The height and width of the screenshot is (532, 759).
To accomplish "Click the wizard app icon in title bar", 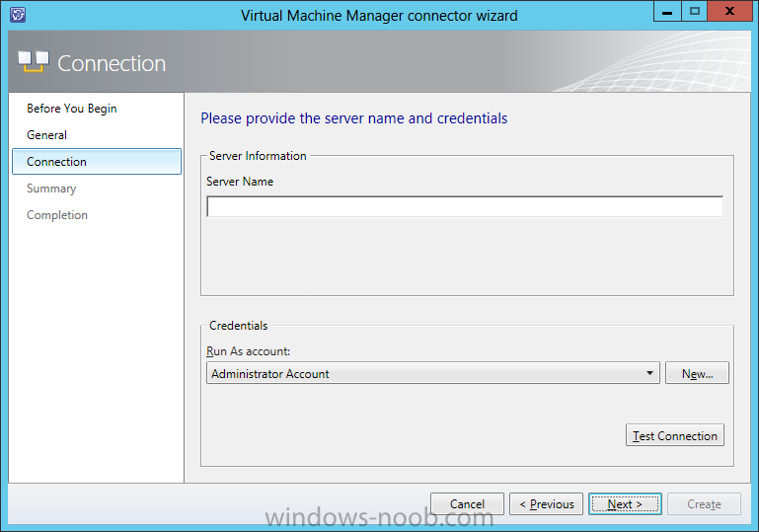I will tap(18, 15).
